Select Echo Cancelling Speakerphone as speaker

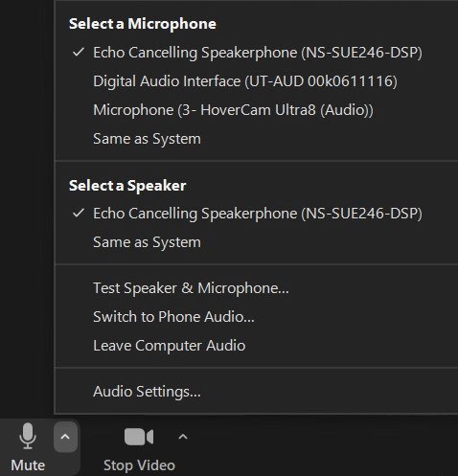(x=257, y=214)
